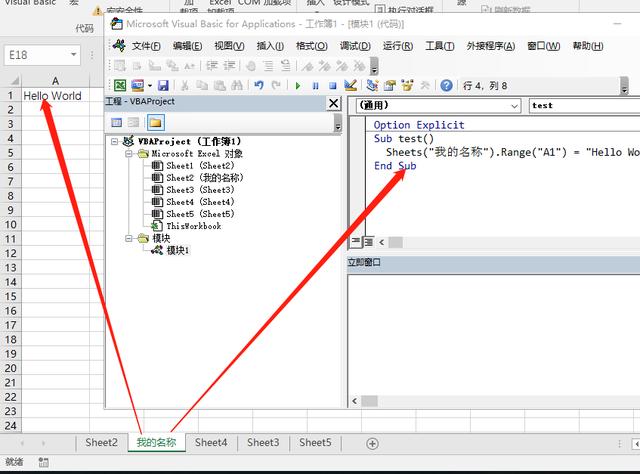Click the Redo arrow icon
The height and width of the screenshot is (474, 640).
pos(276,85)
